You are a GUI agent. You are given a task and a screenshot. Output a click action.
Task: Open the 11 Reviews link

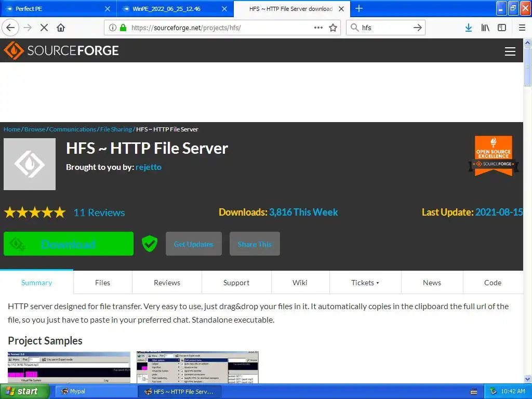[x=99, y=212]
